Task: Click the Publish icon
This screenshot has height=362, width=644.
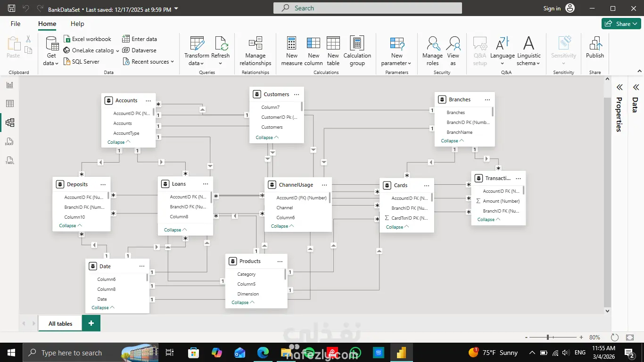Action: click(595, 44)
